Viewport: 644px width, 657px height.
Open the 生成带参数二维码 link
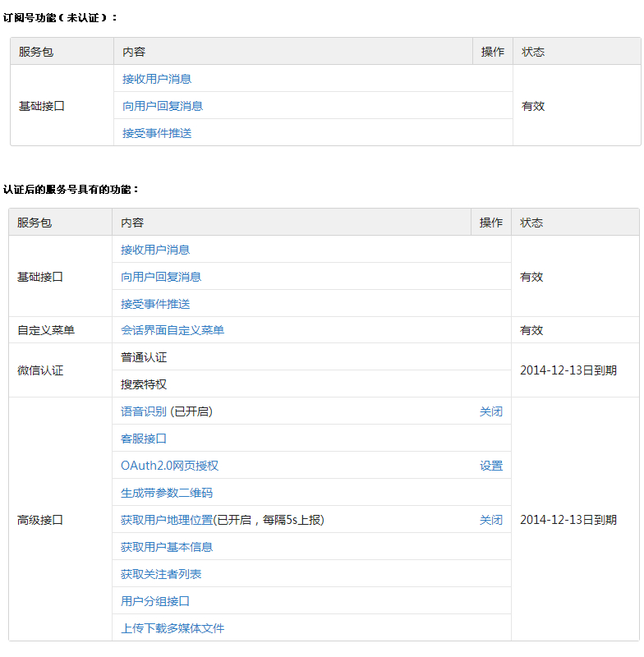pyautogui.click(x=167, y=493)
